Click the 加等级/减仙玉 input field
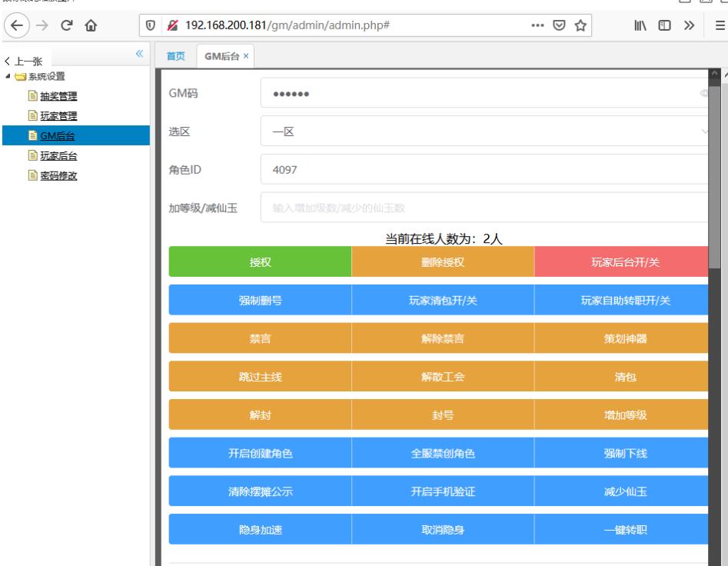 484,208
